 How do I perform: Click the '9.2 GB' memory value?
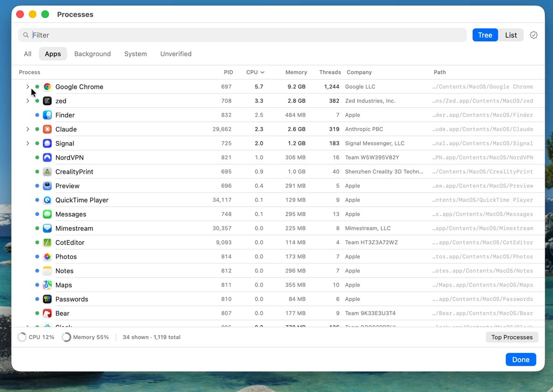point(296,87)
